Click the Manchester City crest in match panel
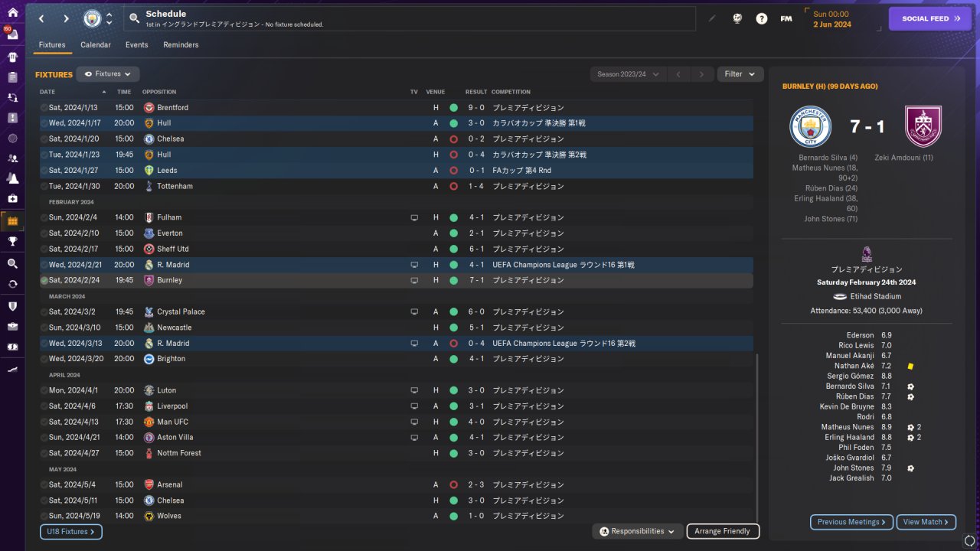This screenshot has width=980, height=551. click(x=810, y=126)
